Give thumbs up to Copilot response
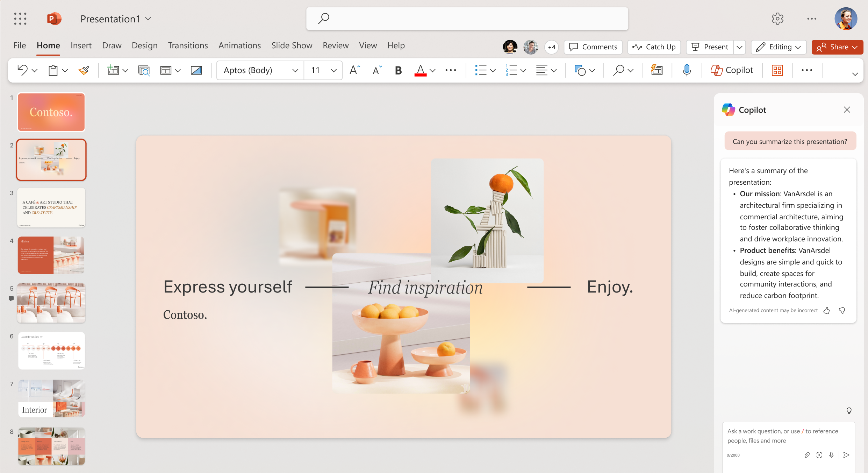Viewport: 868px width, 473px height. (826, 310)
